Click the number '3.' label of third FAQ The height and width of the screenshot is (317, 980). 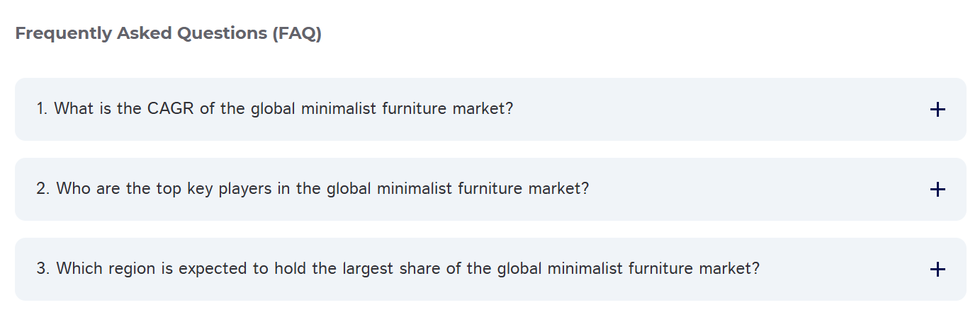pyautogui.click(x=43, y=269)
